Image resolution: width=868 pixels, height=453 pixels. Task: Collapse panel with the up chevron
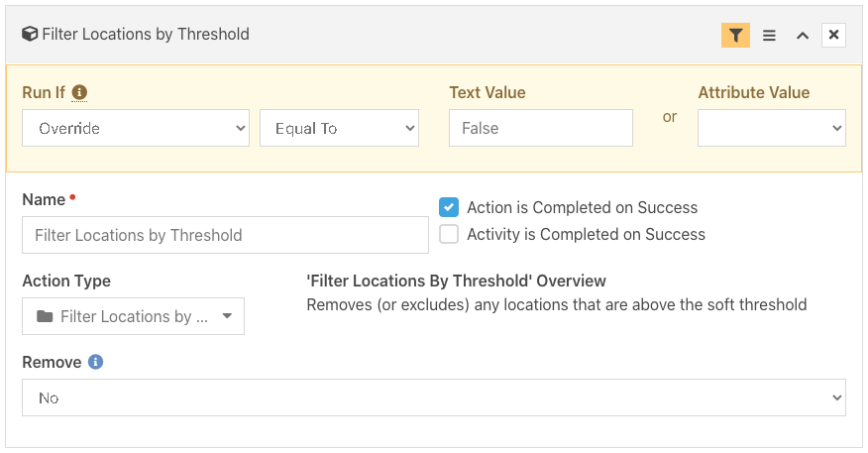(x=803, y=36)
